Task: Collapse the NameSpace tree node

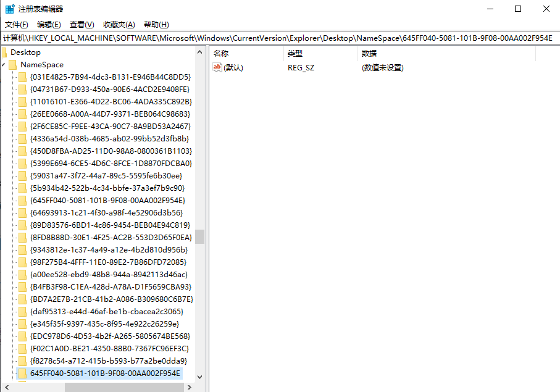Action: click(3, 65)
